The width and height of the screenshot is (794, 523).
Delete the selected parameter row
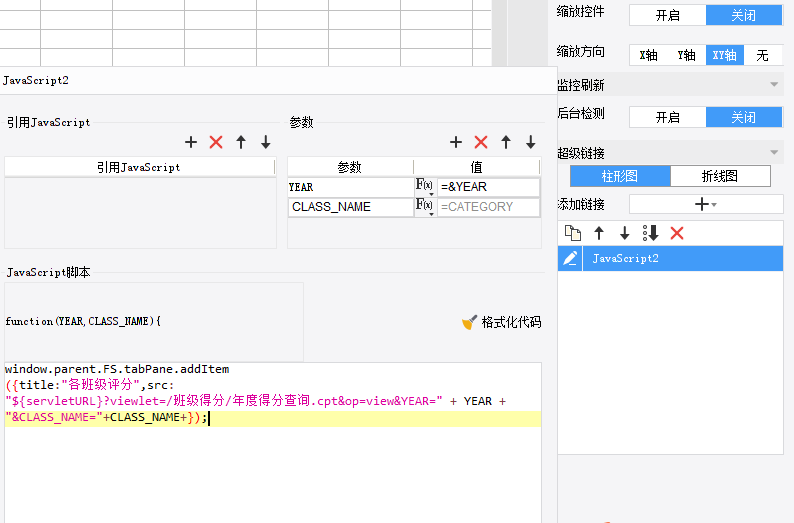coord(481,142)
